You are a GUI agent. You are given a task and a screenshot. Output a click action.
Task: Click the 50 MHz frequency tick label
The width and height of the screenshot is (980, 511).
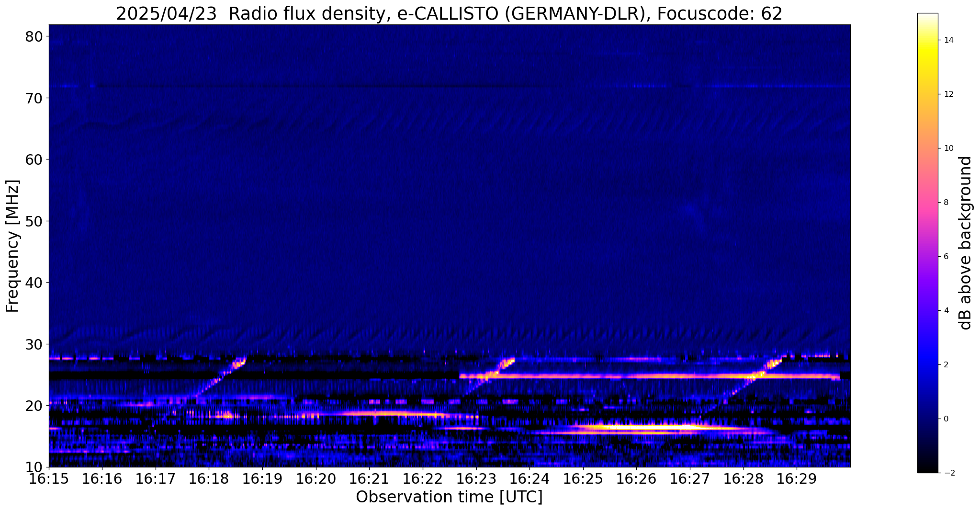coord(34,221)
